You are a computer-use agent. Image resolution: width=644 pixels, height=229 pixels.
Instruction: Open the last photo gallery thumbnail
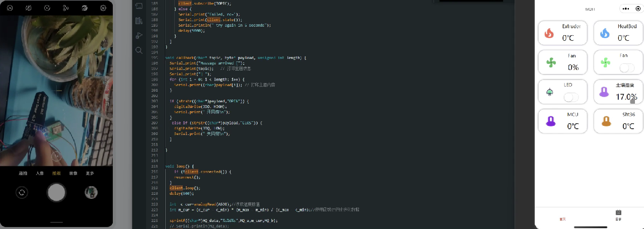91,192
